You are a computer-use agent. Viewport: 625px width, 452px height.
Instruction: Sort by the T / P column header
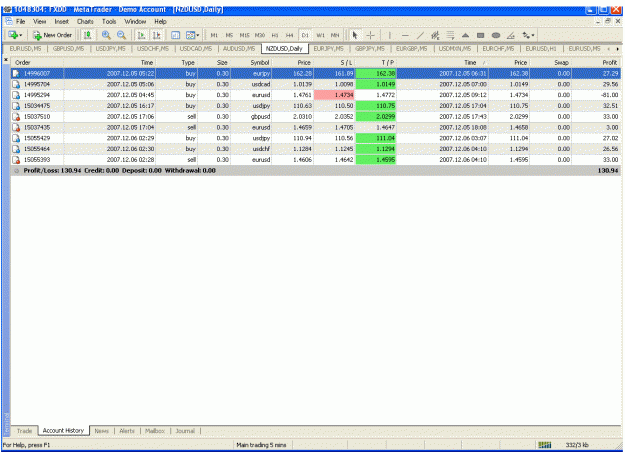point(376,63)
